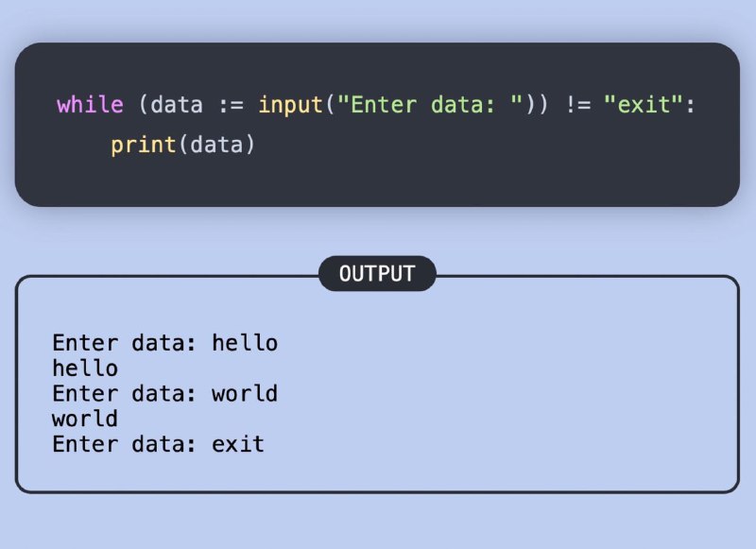Click 'data' variable before the walrus operator

click(177, 105)
